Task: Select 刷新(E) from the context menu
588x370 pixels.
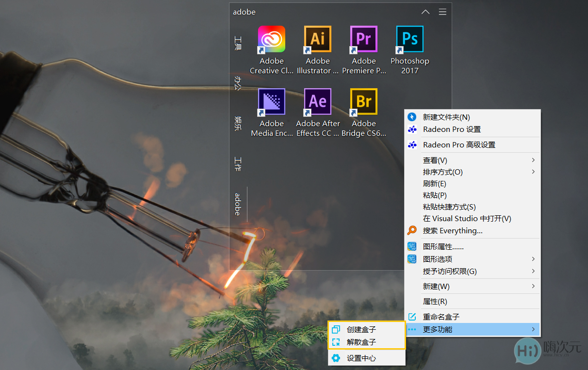Action: pyautogui.click(x=435, y=184)
